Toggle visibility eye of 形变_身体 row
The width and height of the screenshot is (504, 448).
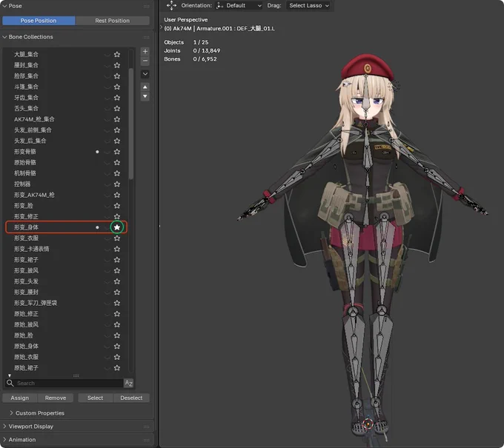[x=107, y=227]
